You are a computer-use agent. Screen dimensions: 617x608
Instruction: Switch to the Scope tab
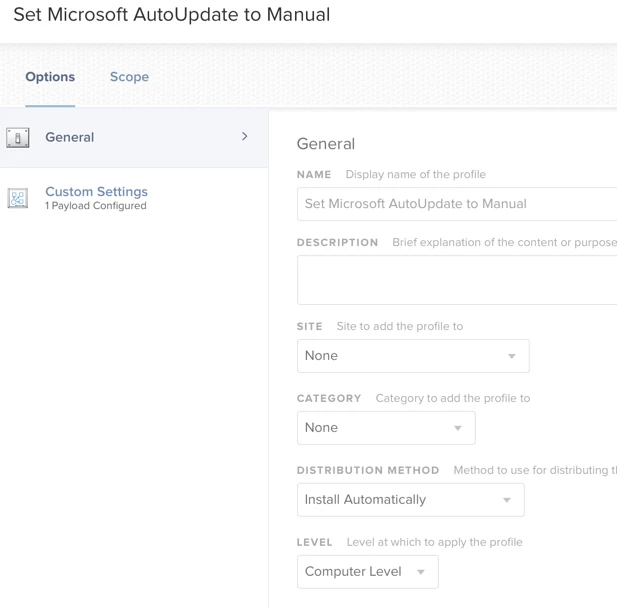click(x=129, y=77)
